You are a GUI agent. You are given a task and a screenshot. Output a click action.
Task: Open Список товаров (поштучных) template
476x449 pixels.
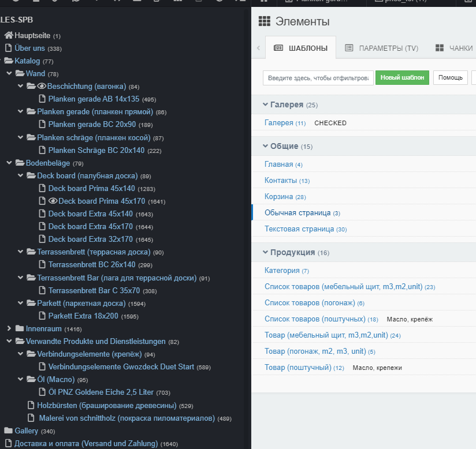coord(321,319)
